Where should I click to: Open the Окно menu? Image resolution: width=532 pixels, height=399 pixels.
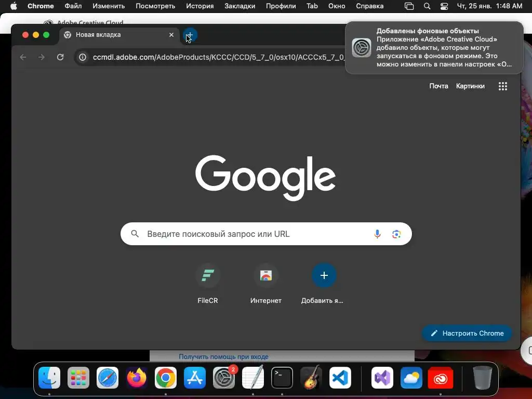[337, 6]
